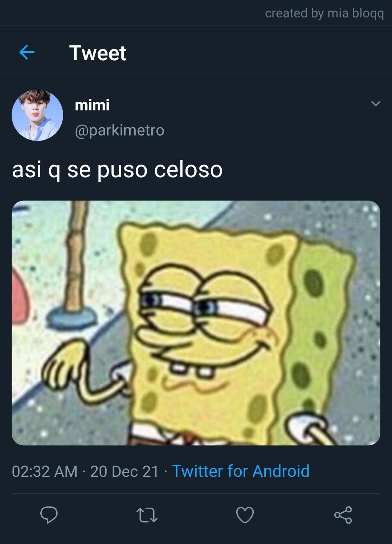
Task: Click the word celoso in the tweet
Action: coord(188,169)
